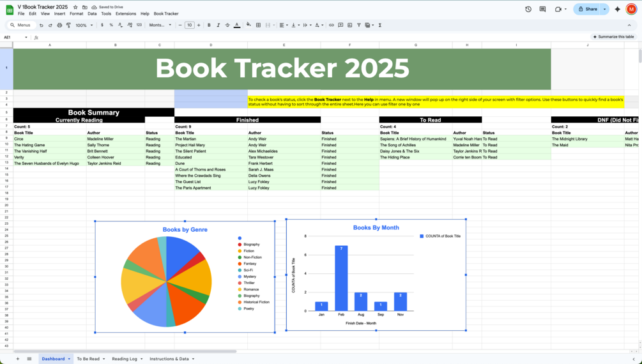
Task: Open vertical align dropdown
Action: pos(294,25)
